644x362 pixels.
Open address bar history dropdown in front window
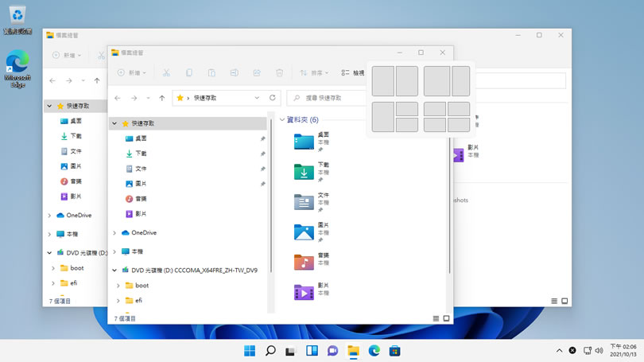pyautogui.click(x=257, y=98)
